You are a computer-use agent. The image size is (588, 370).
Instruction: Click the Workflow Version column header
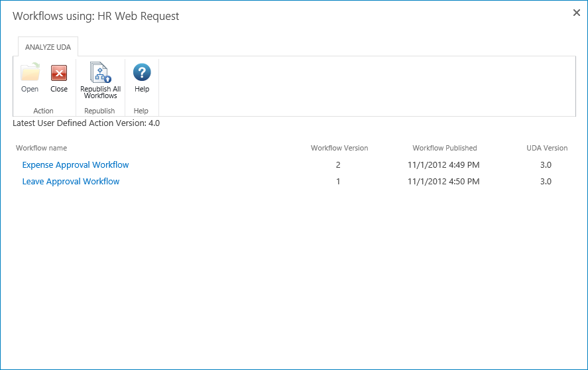pos(339,148)
